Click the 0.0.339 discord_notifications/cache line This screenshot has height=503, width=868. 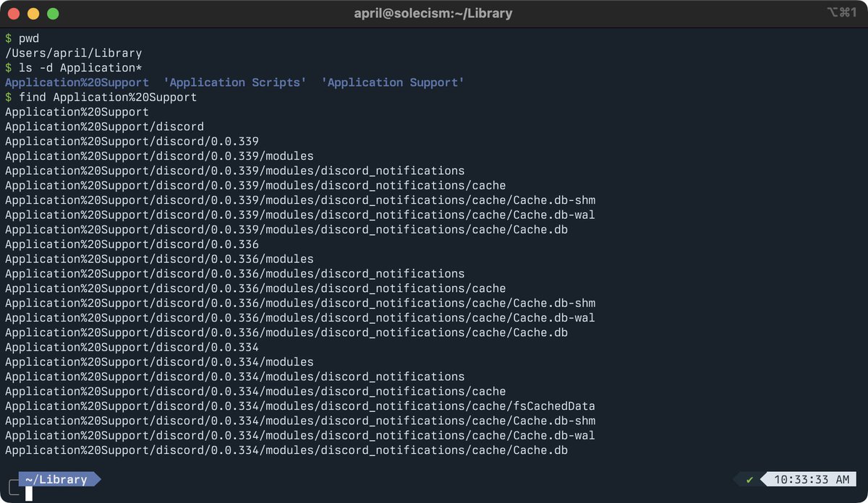pyautogui.click(x=255, y=185)
